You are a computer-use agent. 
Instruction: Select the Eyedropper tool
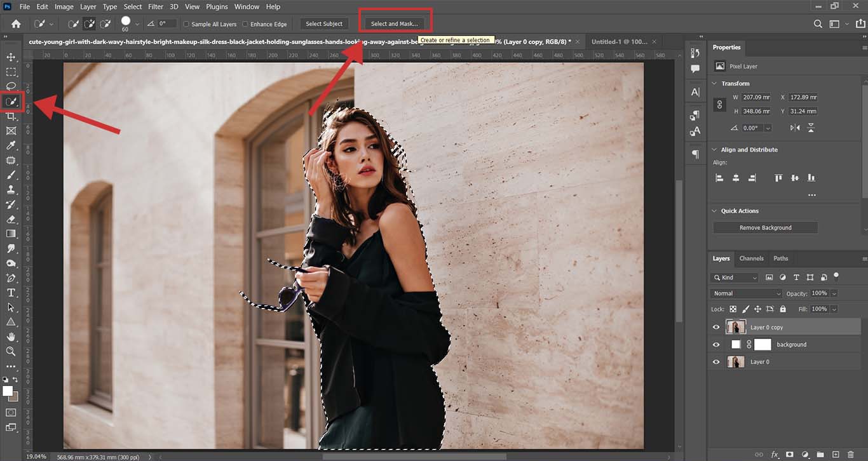(11, 145)
